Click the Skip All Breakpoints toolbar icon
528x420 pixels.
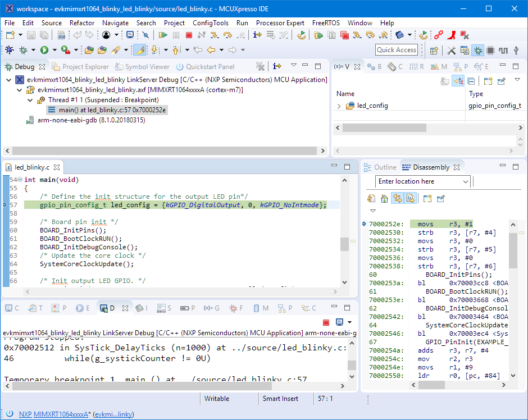pyautogui.click(x=145, y=35)
